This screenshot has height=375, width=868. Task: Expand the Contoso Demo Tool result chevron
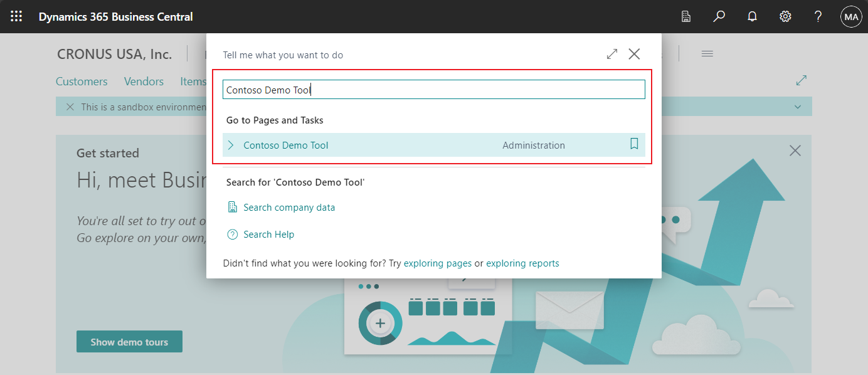(231, 145)
